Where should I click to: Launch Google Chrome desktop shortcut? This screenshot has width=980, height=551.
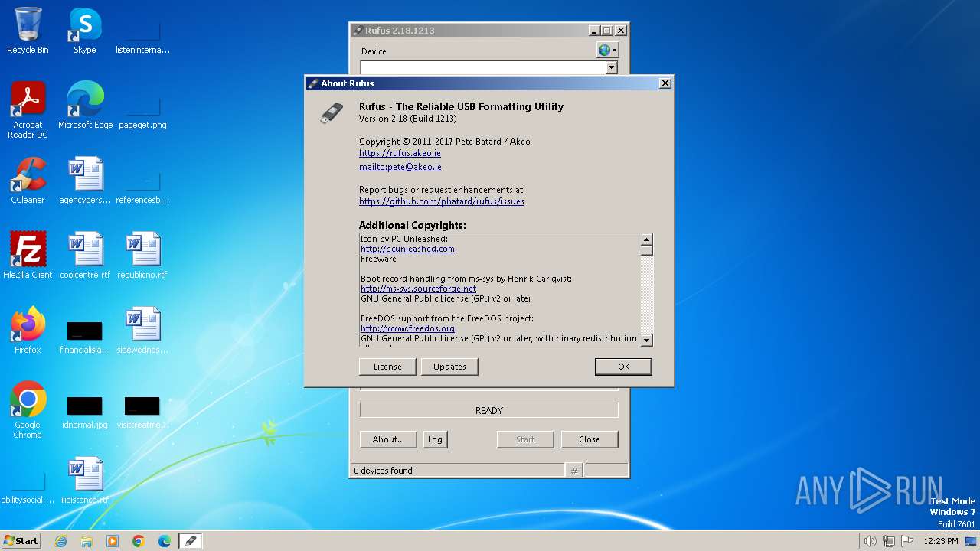point(28,410)
